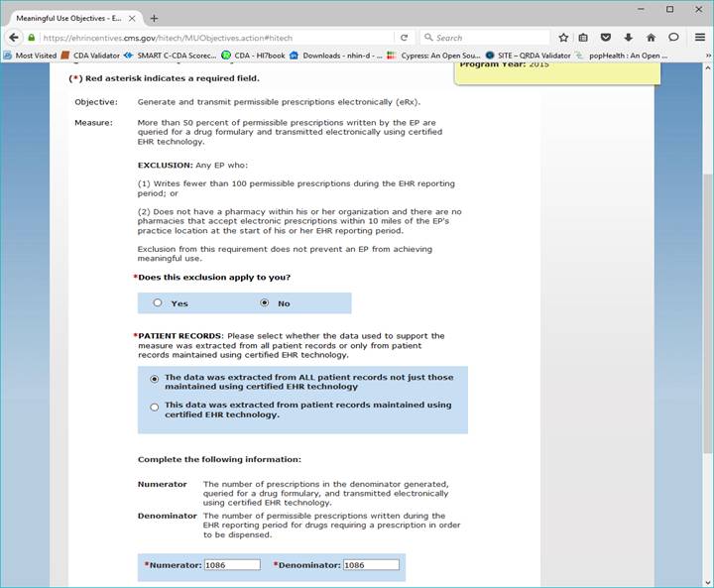Choose data extracted from ALL patient records
The height and width of the screenshot is (588, 714).
click(154, 379)
